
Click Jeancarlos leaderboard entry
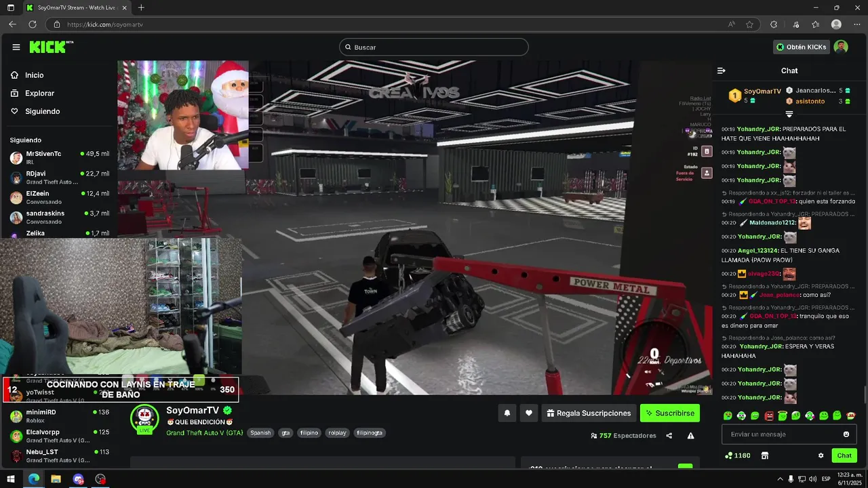[818, 90]
